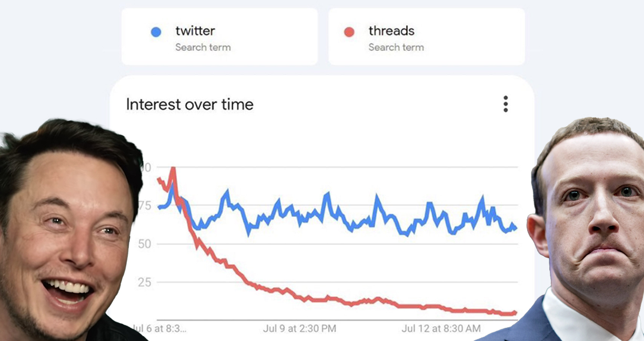The image size is (644, 341).
Task: Click the Jul 12 at 8:30 AM label
Action: point(441,329)
